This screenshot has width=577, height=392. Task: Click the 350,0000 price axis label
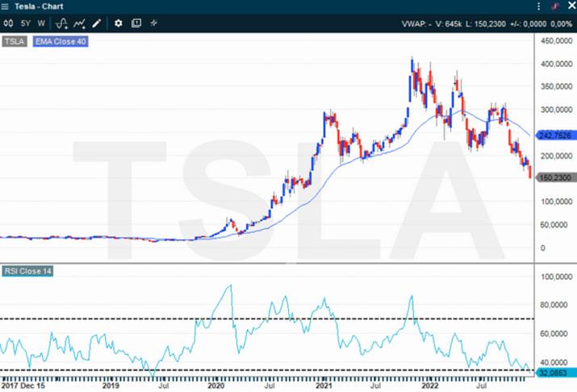point(556,86)
